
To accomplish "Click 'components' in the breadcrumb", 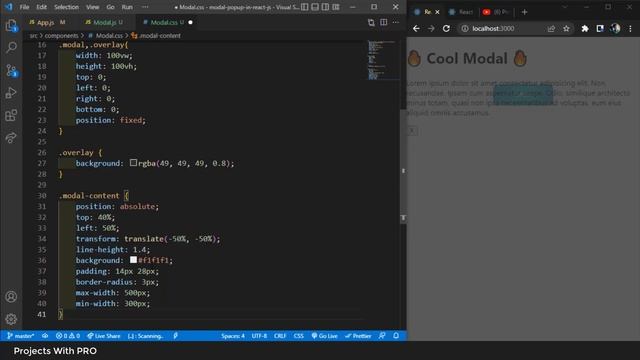I will [x=61, y=36].
